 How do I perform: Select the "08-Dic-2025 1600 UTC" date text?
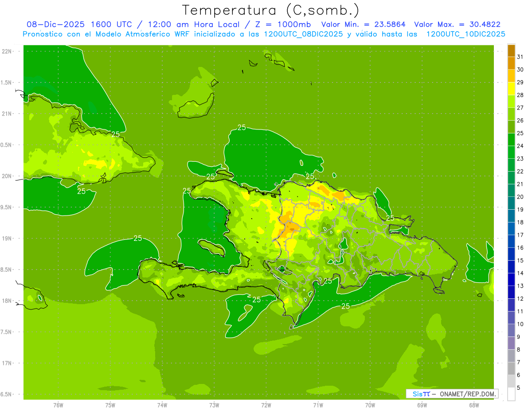(79, 24)
